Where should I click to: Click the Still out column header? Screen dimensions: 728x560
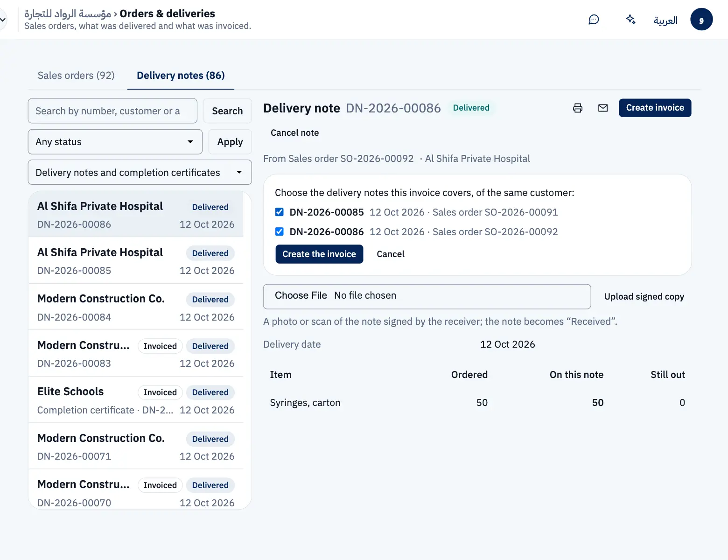[668, 375]
